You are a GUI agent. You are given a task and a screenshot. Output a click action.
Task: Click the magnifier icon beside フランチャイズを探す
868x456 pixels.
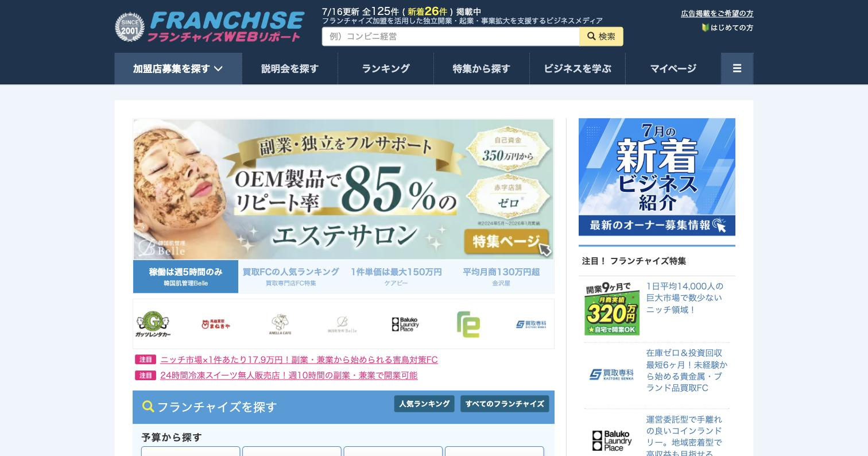click(x=148, y=407)
